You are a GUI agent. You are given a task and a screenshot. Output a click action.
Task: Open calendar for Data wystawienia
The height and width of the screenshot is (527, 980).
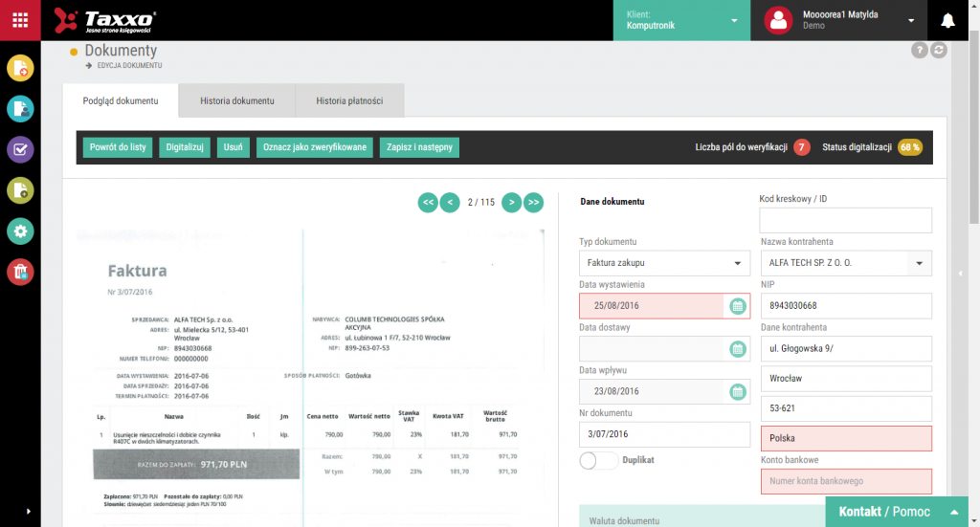coord(738,306)
